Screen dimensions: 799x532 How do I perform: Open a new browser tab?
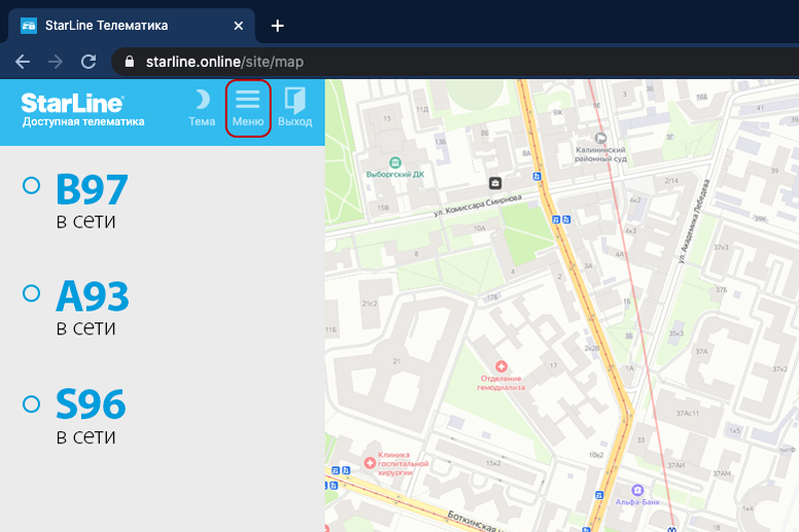(x=278, y=26)
